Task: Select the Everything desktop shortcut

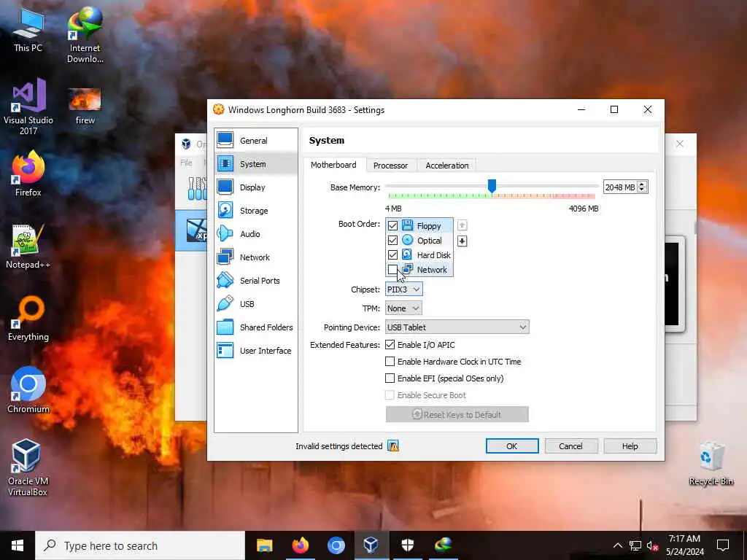Action: tap(28, 319)
